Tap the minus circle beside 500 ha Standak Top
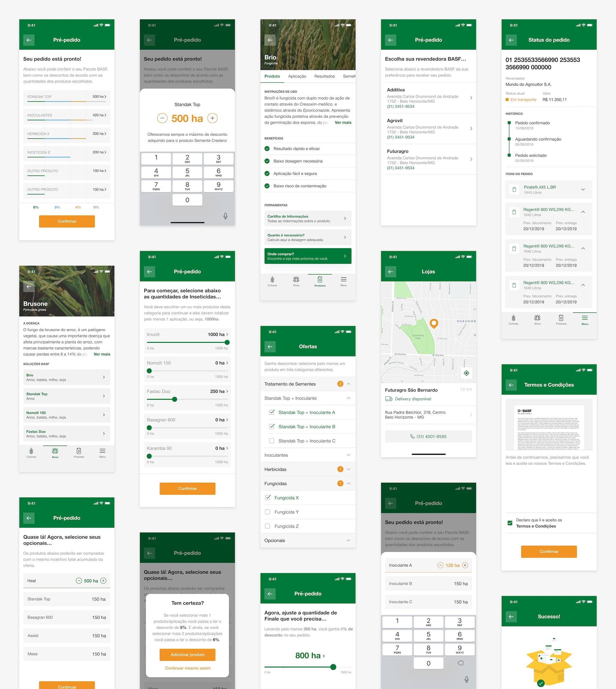The width and height of the screenshot is (616, 689). (x=162, y=118)
